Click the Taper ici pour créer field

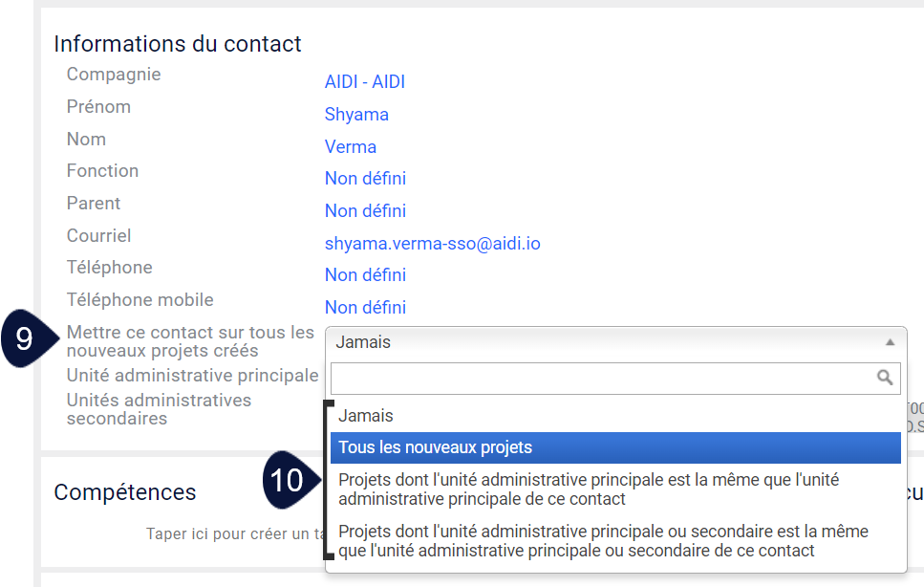tap(236, 534)
